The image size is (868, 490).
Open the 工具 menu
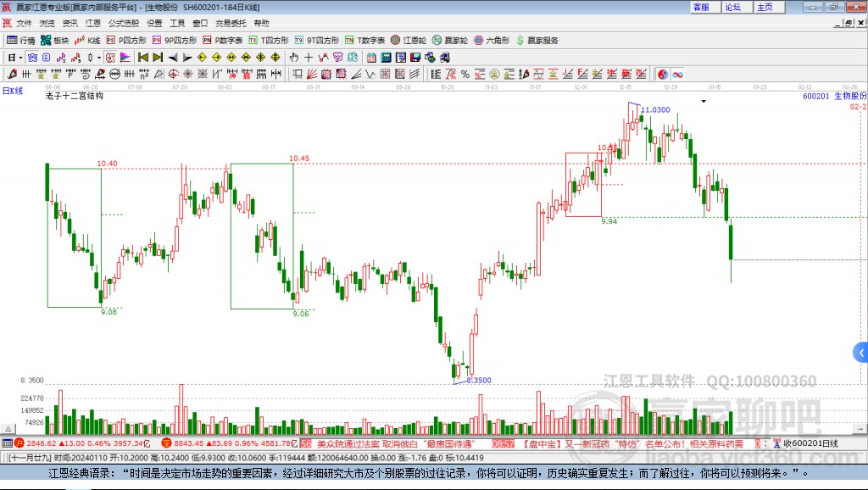(x=177, y=23)
